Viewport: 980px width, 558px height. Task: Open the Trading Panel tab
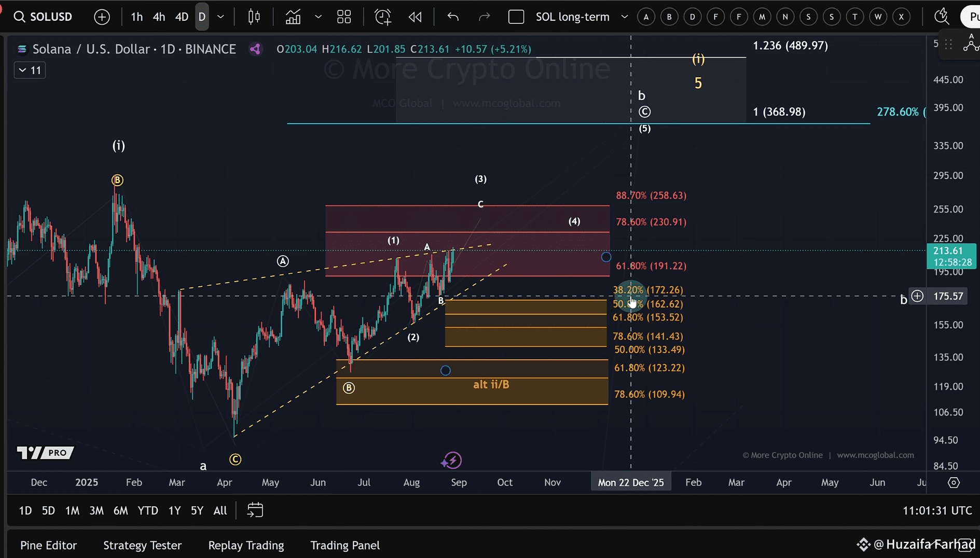click(x=345, y=546)
